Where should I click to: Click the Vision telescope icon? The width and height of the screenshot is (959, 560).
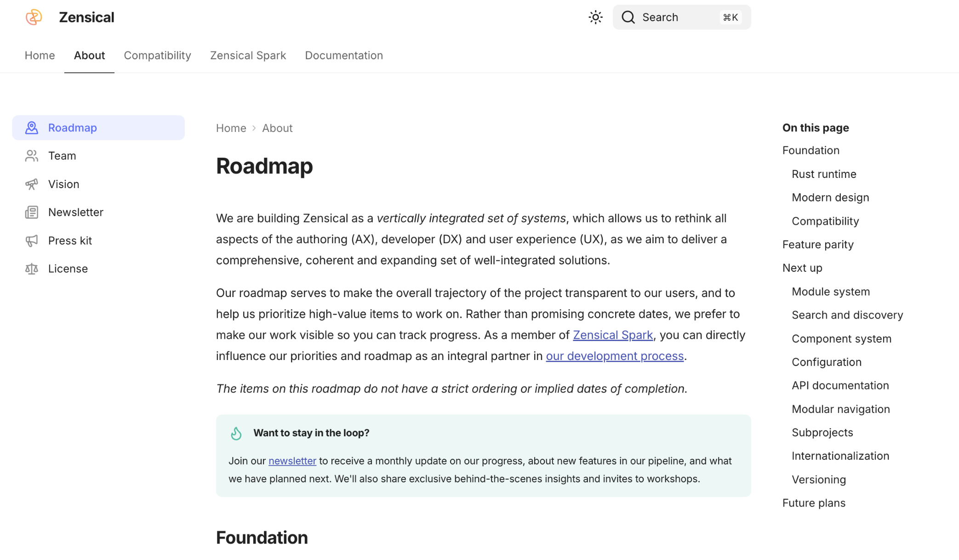click(32, 184)
